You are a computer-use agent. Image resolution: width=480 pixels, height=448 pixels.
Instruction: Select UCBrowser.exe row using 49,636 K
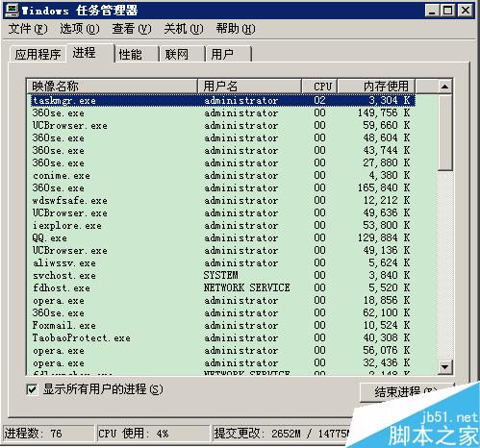click(x=223, y=213)
